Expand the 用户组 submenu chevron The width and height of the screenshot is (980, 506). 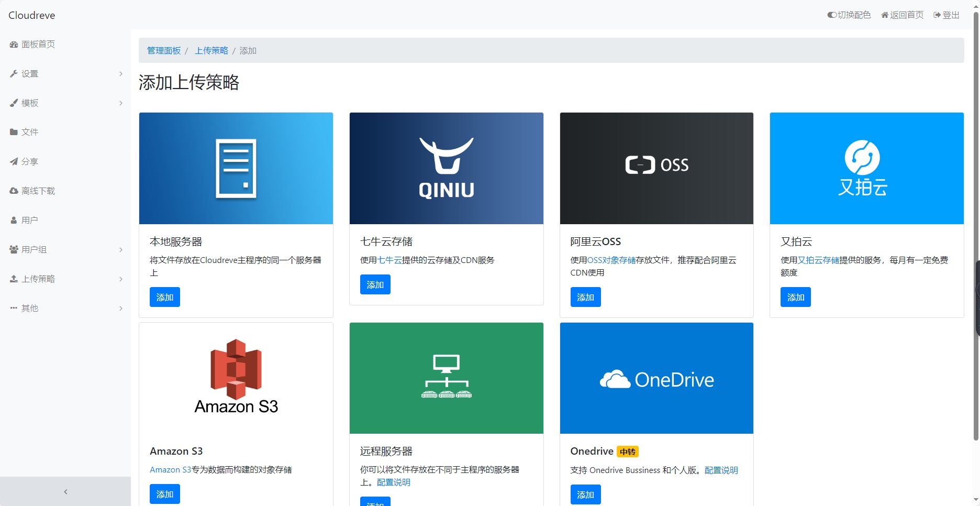[121, 250]
